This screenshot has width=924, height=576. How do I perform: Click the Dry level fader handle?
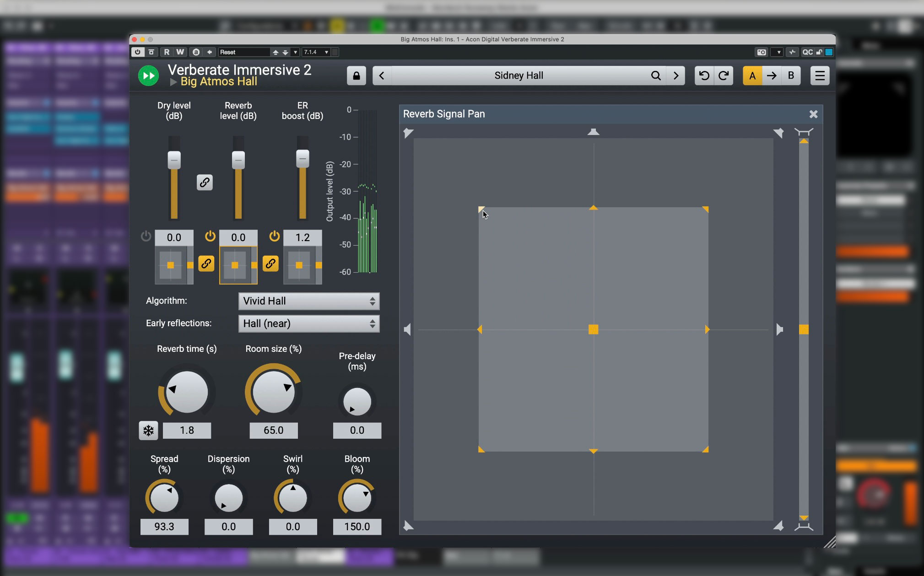174,160
